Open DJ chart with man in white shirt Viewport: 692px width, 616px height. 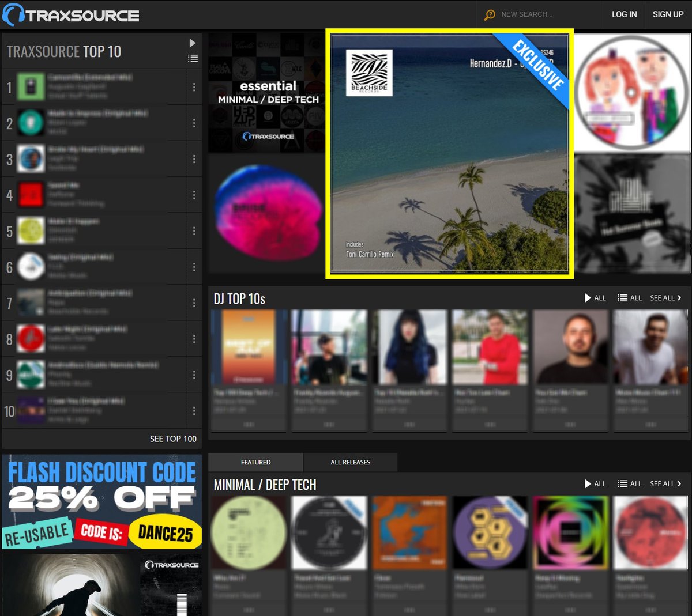[x=650, y=347]
